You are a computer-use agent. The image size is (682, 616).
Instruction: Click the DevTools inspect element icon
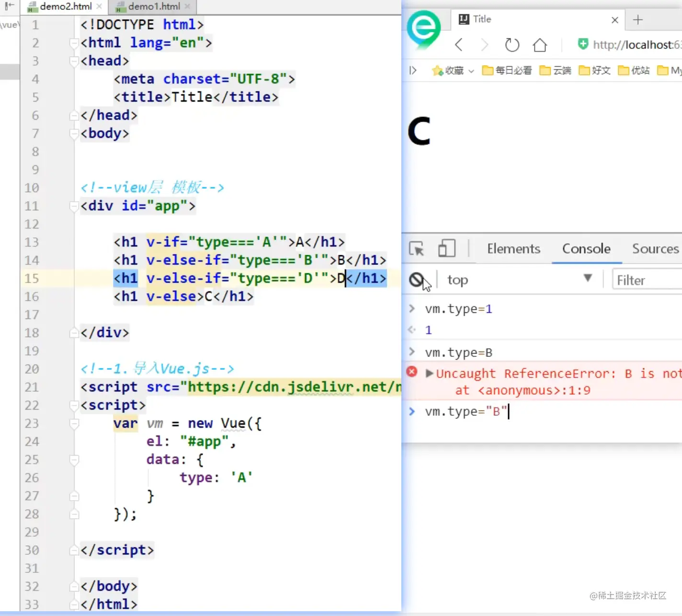click(x=417, y=249)
